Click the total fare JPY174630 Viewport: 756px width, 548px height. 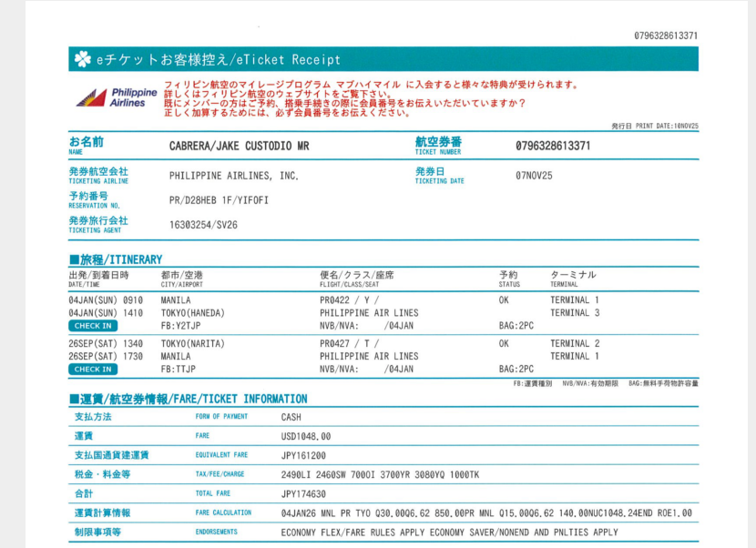pyautogui.click(x=303, y=493)
